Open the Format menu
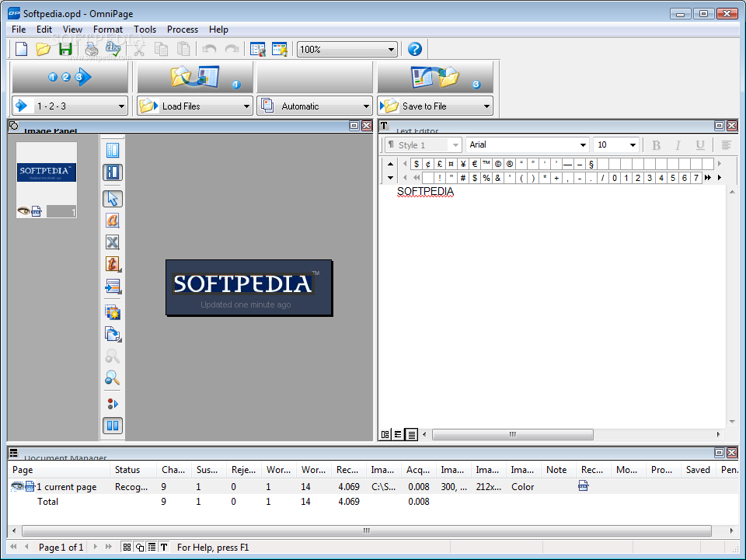The height and width of the screenshot is (560, 746). click(x=108, y=30)
